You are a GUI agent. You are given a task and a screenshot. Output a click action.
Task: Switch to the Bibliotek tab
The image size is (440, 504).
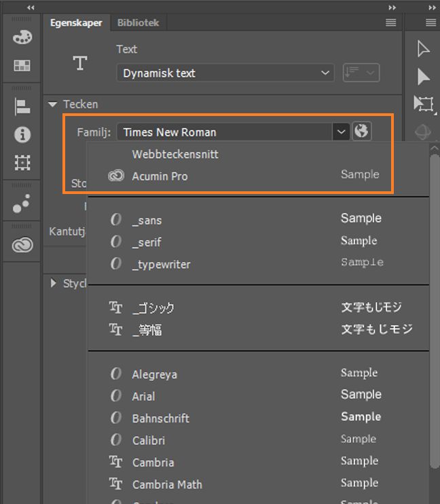point(138,23)
